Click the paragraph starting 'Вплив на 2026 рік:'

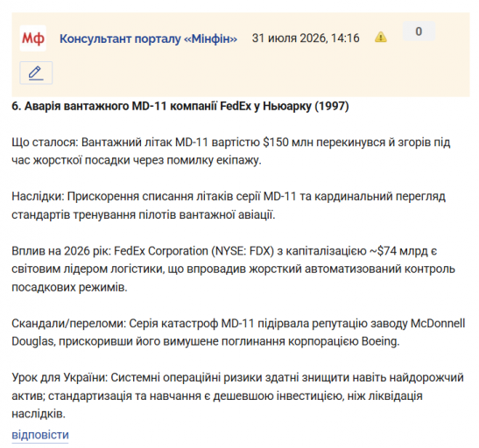(234, 269)
